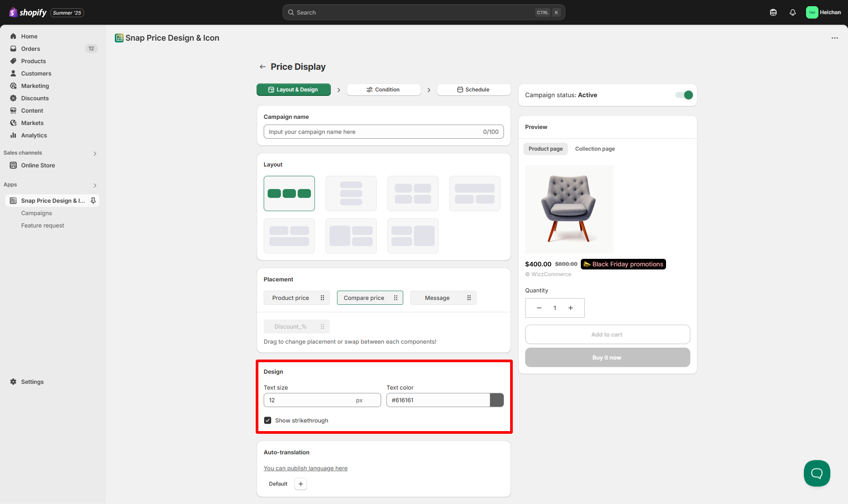This screenshot has width=848, height=504.
Task: Click the Analytics icon in sidebar
Action: pos(13,135)
